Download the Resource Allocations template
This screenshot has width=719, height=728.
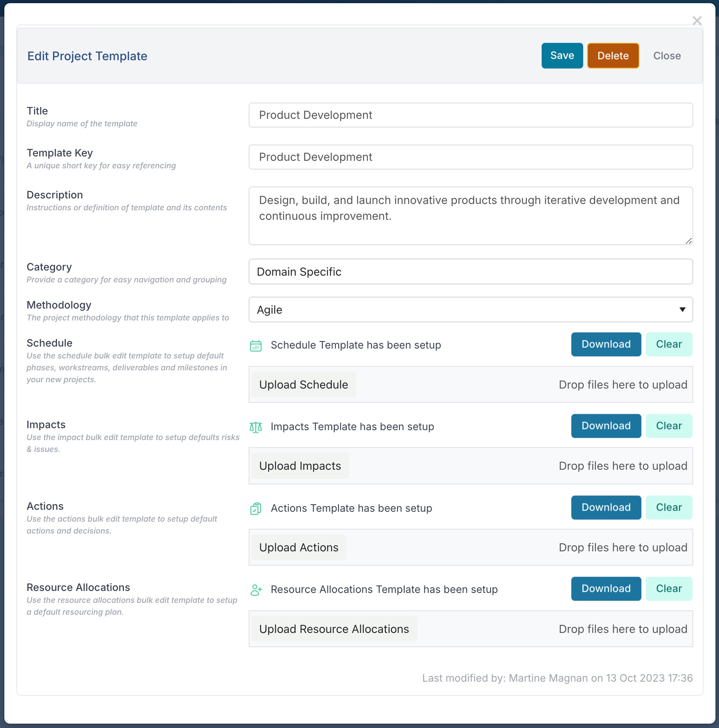606,589
